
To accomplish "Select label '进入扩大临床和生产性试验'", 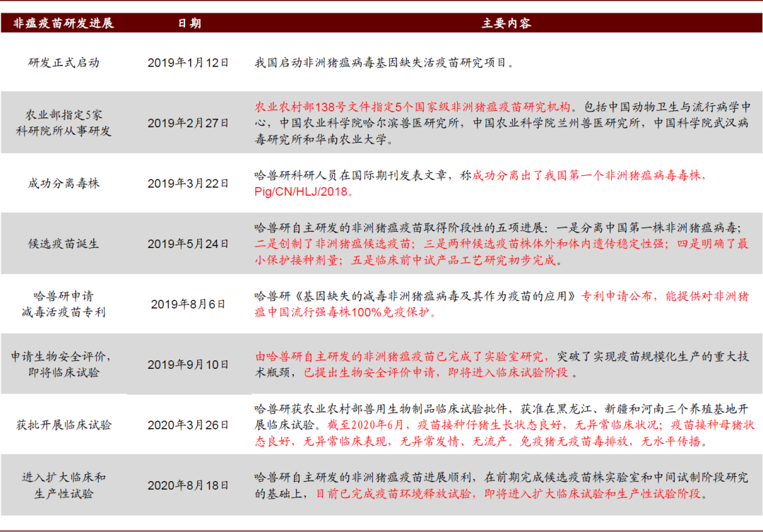I will (x=64, y=485).
